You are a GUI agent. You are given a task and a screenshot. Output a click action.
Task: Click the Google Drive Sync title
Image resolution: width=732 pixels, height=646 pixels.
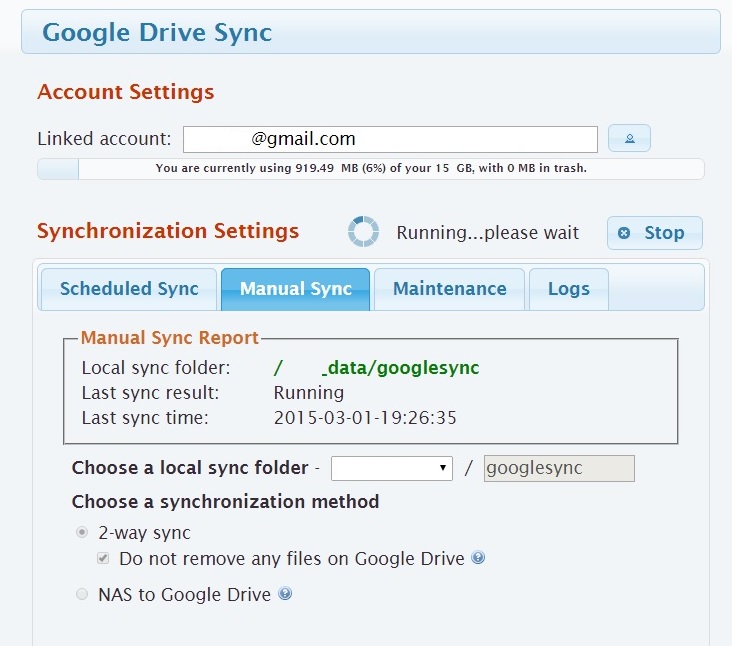(157, 33)
